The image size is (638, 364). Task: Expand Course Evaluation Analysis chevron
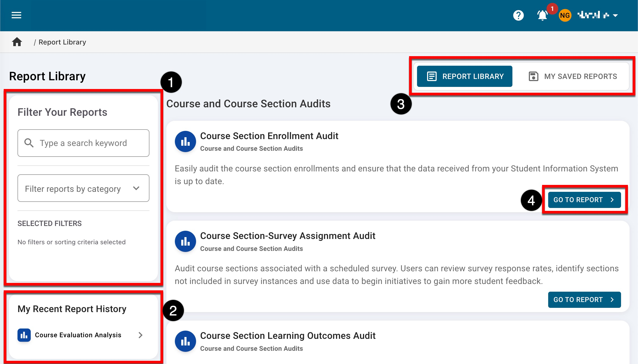coord(140,335)
